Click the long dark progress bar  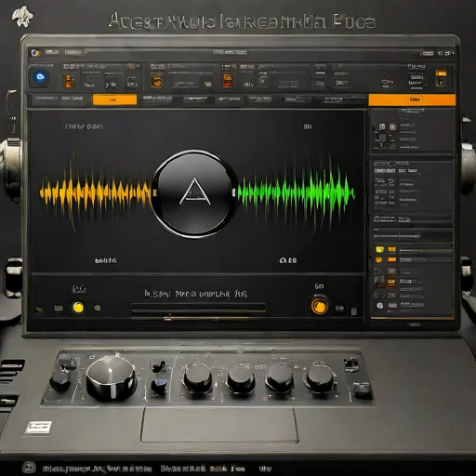pos(198,309)
